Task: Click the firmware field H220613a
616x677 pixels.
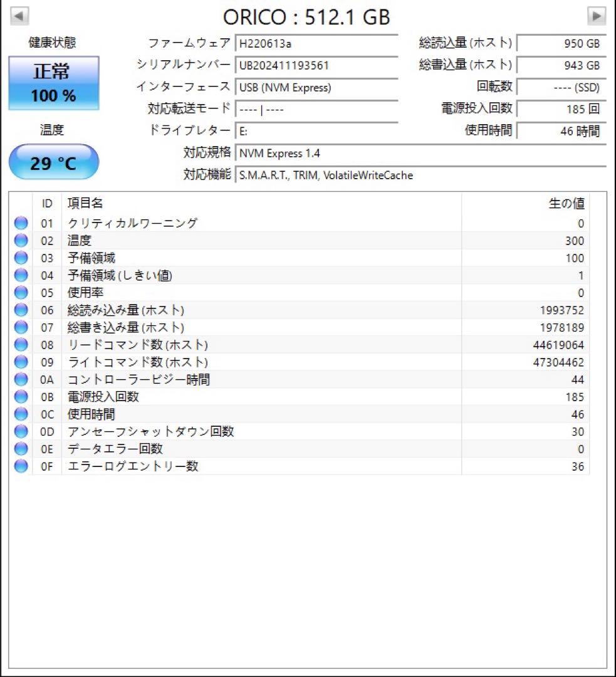Action: click(316, 44)
